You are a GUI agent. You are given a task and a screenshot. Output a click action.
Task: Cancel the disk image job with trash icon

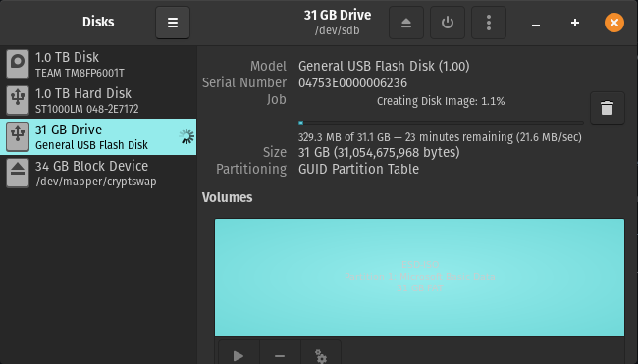[607, 108]
